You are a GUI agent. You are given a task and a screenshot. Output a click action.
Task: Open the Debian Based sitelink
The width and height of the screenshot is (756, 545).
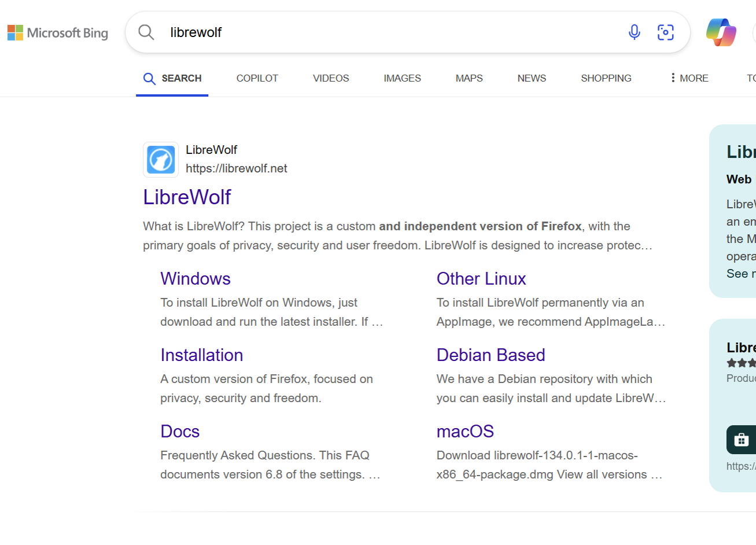coord(491,355)
